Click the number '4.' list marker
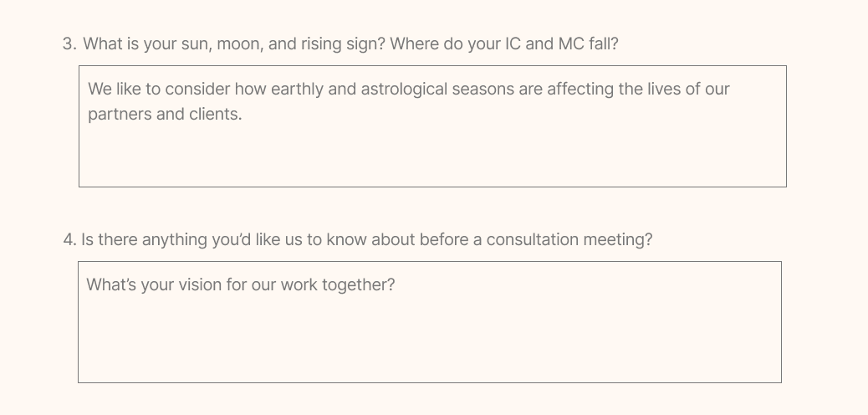The height and width of the screenshot is (415, 868). pyautogui.click(x=69, y=240)
